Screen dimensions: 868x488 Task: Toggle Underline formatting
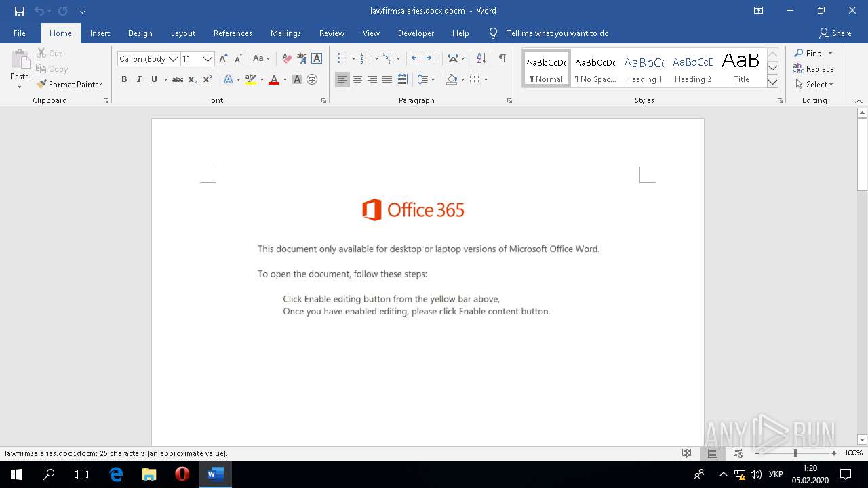click(x=155, y=79)
